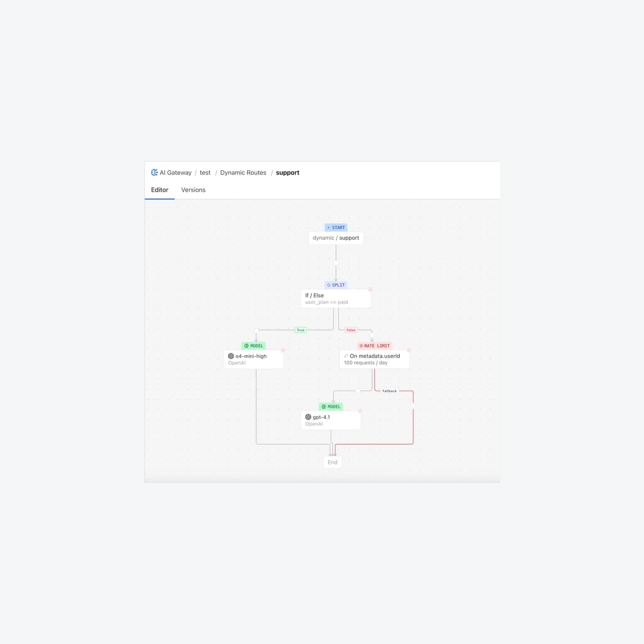Click the AI Gateway logo icon
The image size is (644, 644).
(155, 173)
